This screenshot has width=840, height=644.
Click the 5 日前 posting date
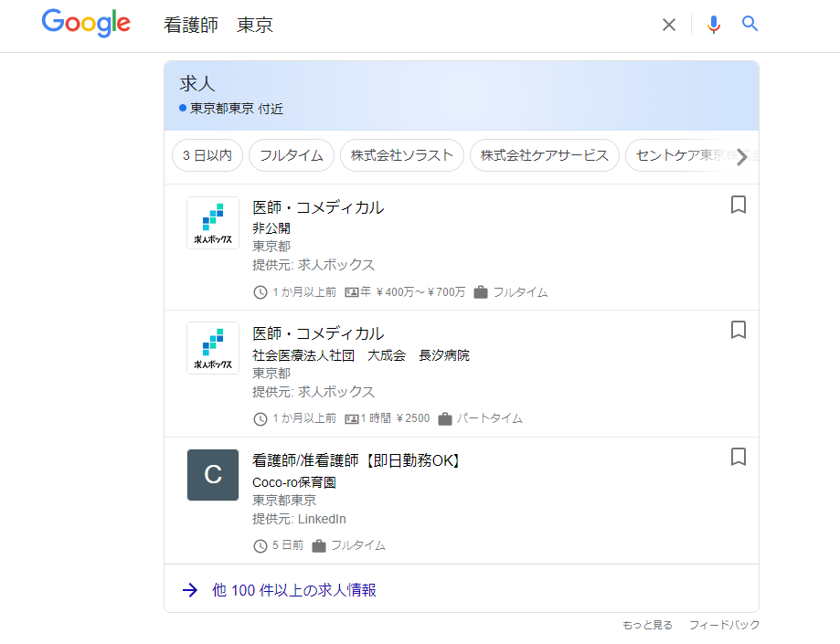pos(288,545)
